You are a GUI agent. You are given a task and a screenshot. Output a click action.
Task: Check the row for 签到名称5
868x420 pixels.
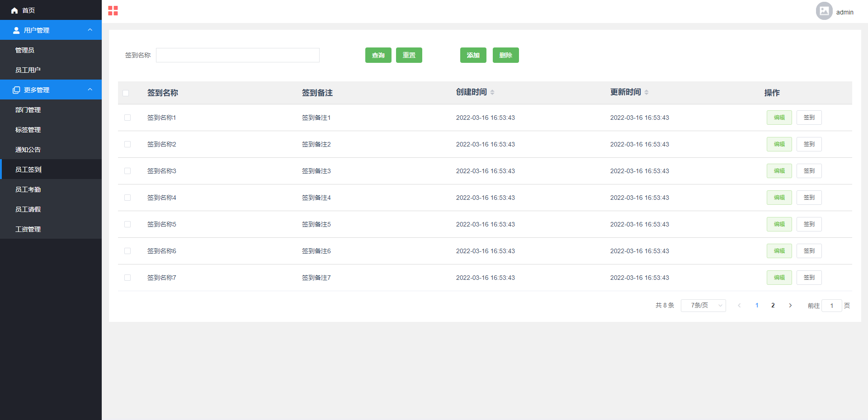(127, 224)
